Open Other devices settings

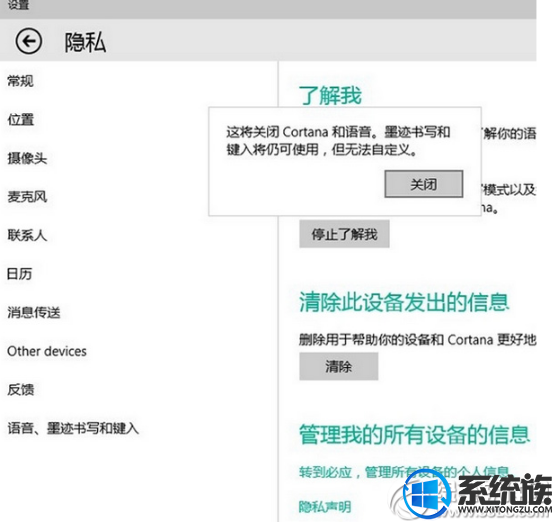click(x=47, y=351)
